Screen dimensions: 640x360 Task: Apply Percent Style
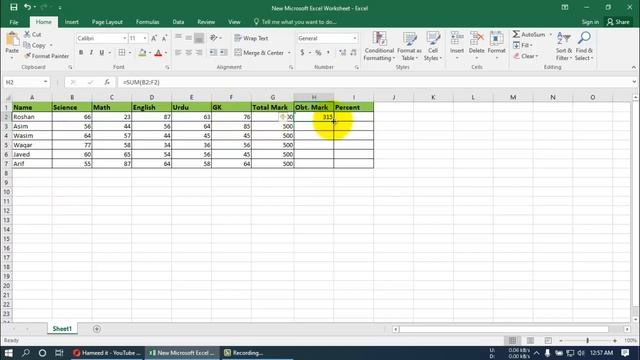318,53
